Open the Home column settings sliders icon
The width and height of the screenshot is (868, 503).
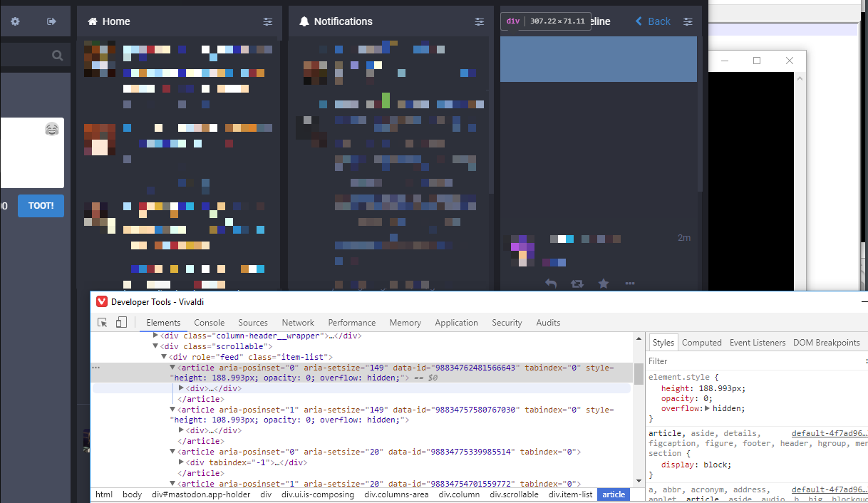tap(268, 21)
